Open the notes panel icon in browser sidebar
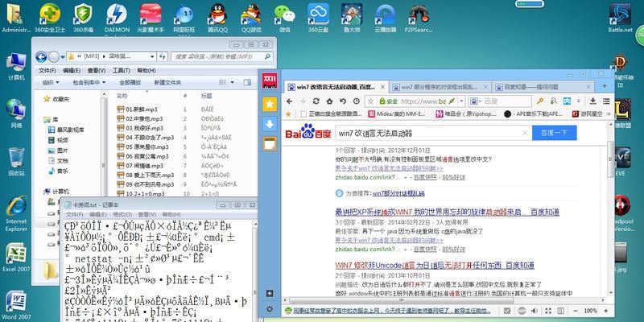 tap(270, 144)
